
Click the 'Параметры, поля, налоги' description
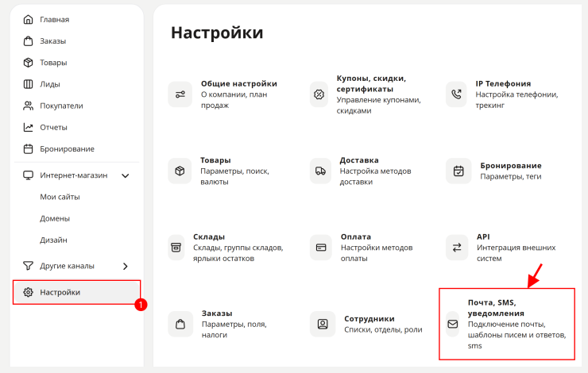point(234,329)
